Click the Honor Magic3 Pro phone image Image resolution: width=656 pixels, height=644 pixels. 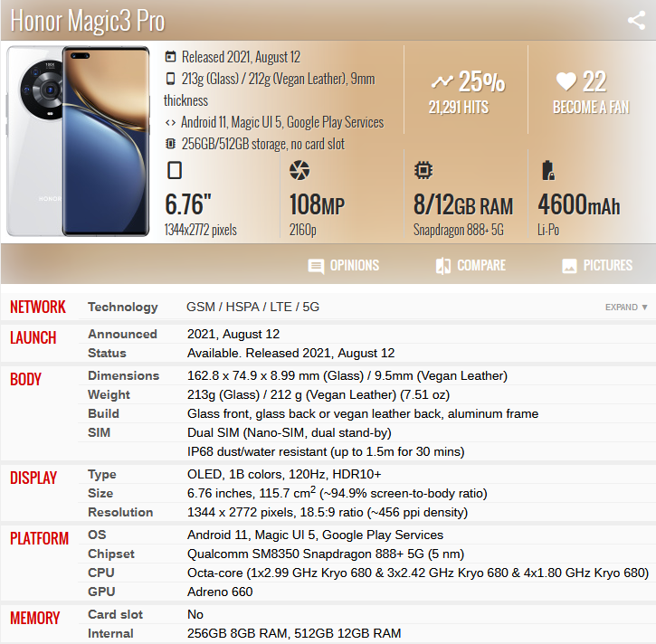(x=81, y=141)
